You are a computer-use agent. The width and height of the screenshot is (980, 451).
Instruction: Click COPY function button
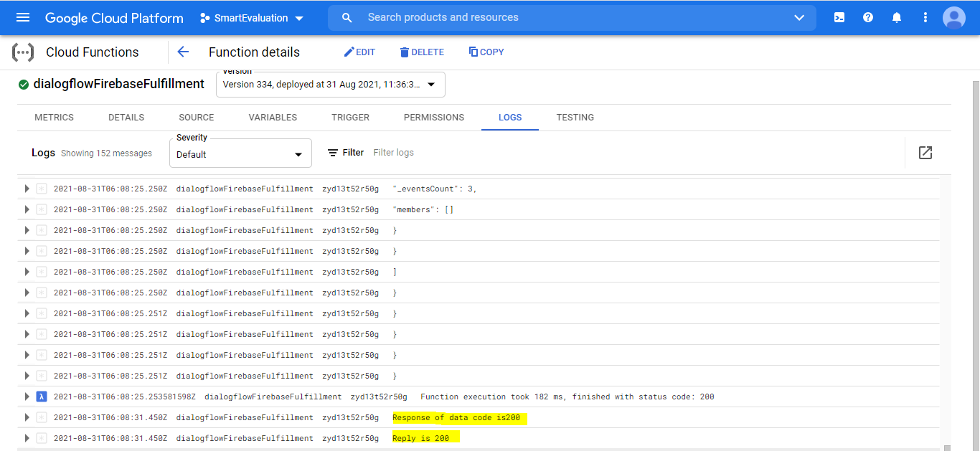[x=486, y=52]
